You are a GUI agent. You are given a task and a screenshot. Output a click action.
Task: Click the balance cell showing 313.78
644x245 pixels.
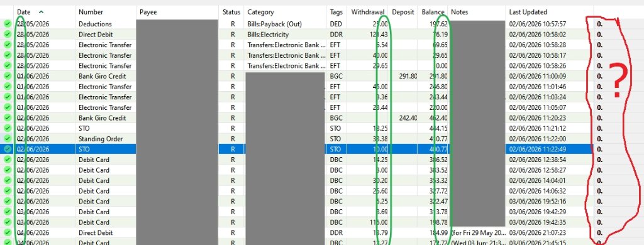tap(439, 212)
